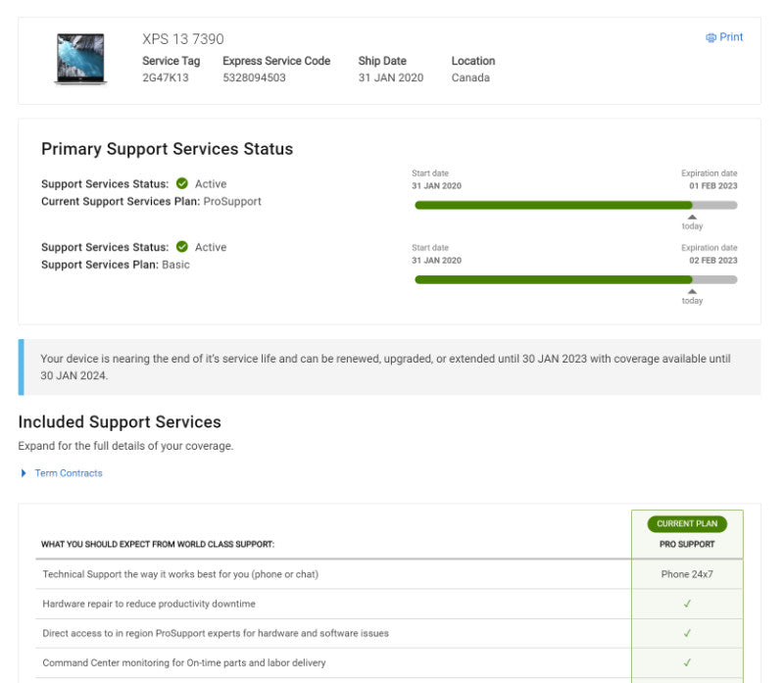Click the XPS 13 laptop thumbnail image

click(x=80, y=59)
